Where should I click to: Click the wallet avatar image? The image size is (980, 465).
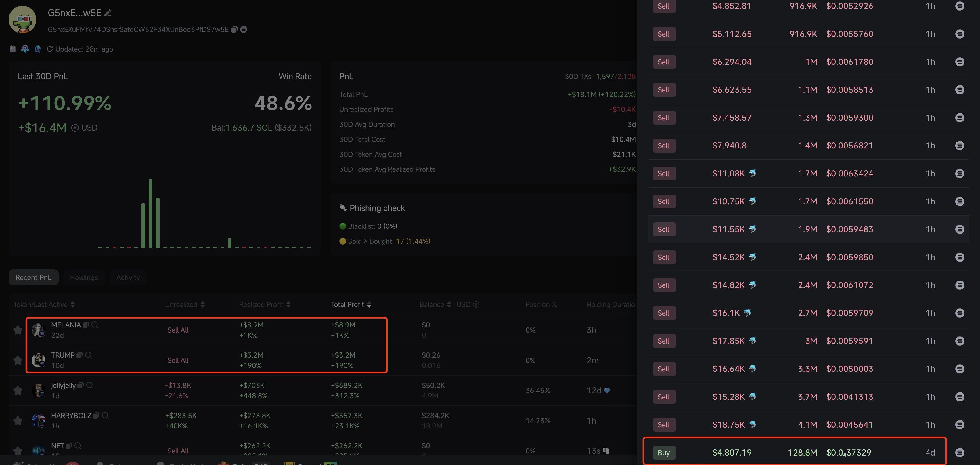[22, 19]
